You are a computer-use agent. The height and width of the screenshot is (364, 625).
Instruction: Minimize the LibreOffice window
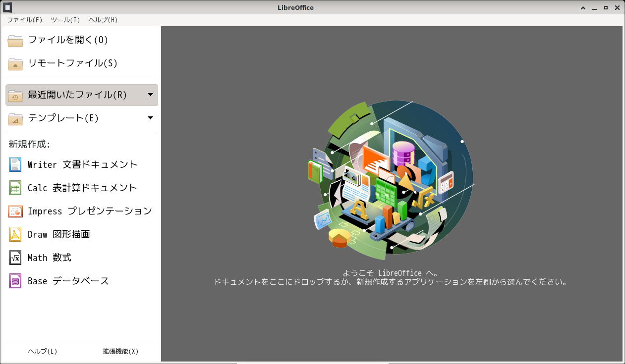pyautogui.click(x=594, y=8)
